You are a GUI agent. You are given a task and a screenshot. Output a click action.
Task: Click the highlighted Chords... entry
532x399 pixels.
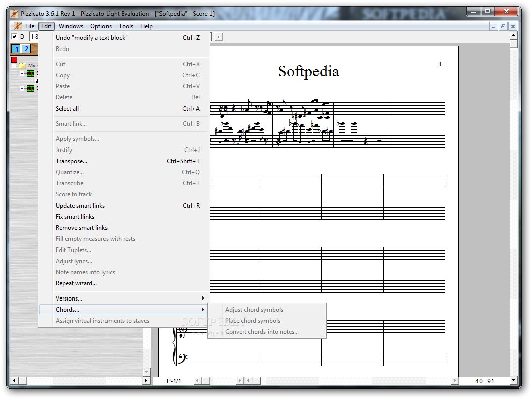124,310
